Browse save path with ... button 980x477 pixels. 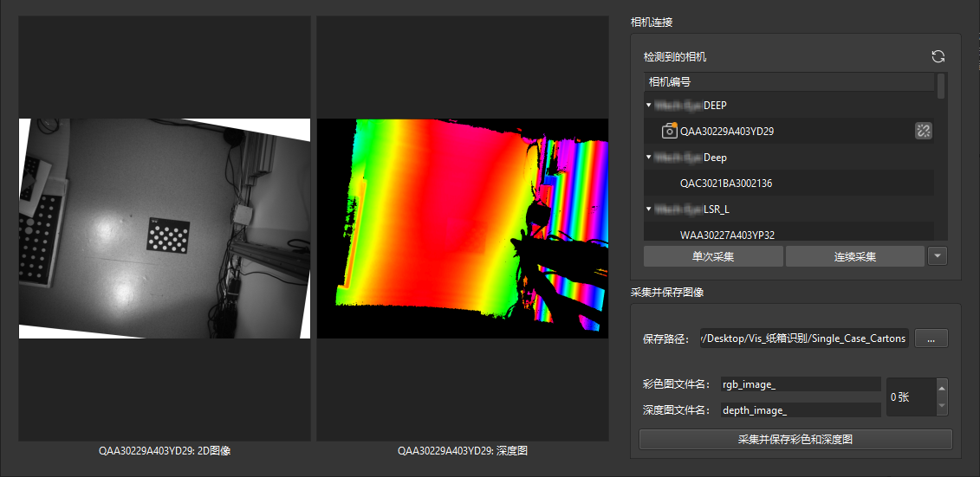(x=931, y=338)
